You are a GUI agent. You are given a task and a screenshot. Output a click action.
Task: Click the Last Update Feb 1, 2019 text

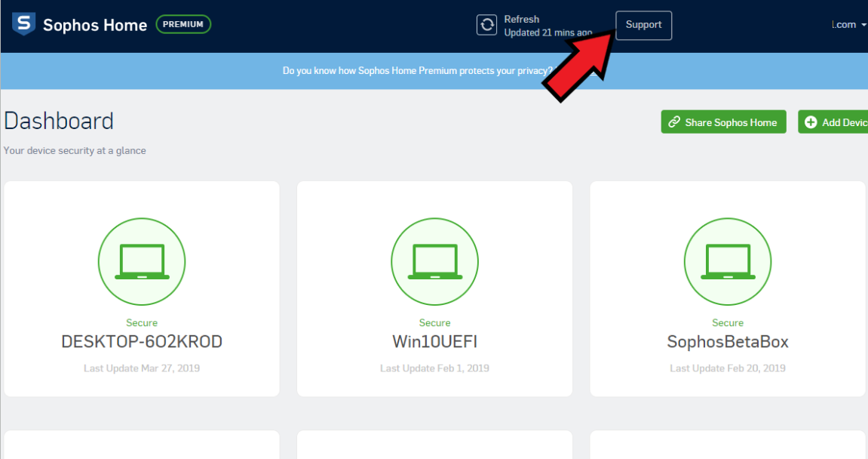[x=434, y=368]
